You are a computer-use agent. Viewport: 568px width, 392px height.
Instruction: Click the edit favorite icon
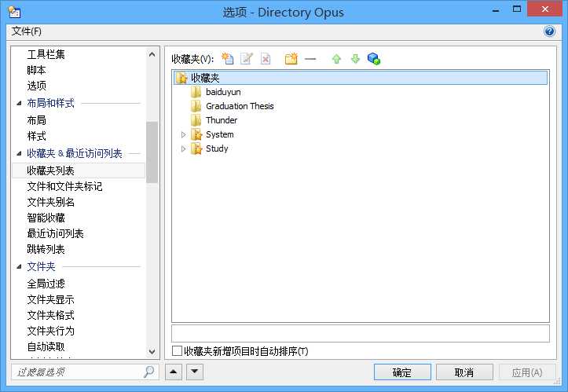[247, 59]
